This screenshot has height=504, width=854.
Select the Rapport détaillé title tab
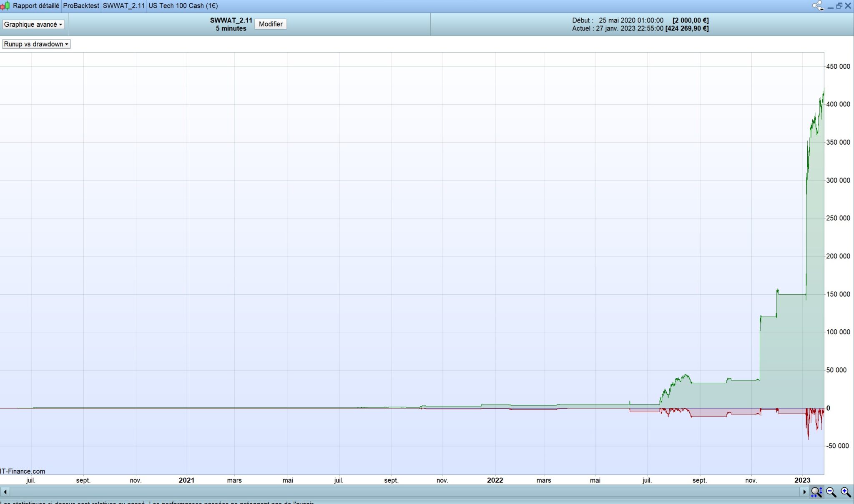(36, 6)
